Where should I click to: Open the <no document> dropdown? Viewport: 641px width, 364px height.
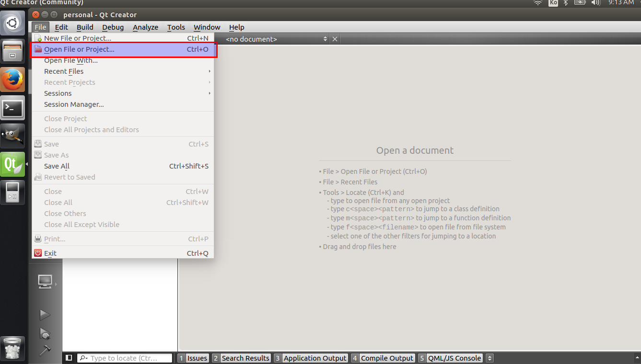click(x=276, y=39)
